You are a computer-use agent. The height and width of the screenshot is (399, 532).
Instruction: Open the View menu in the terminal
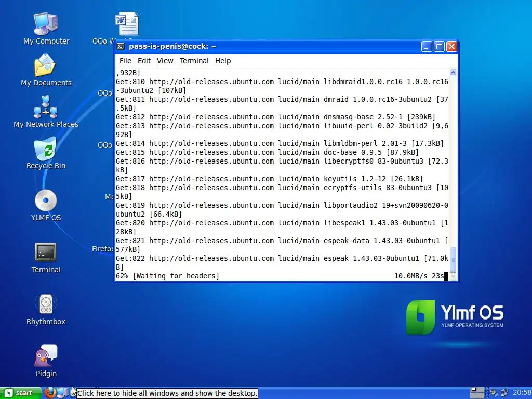(165, 61)
